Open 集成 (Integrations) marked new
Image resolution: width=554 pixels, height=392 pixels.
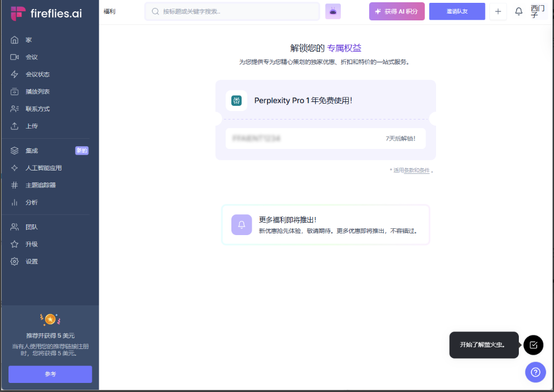[x=31, y=151]
